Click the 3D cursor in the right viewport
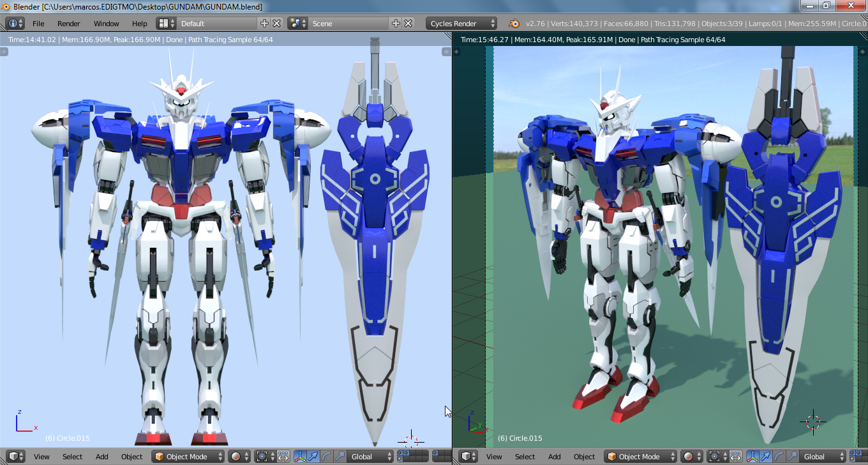 [813, 422]
